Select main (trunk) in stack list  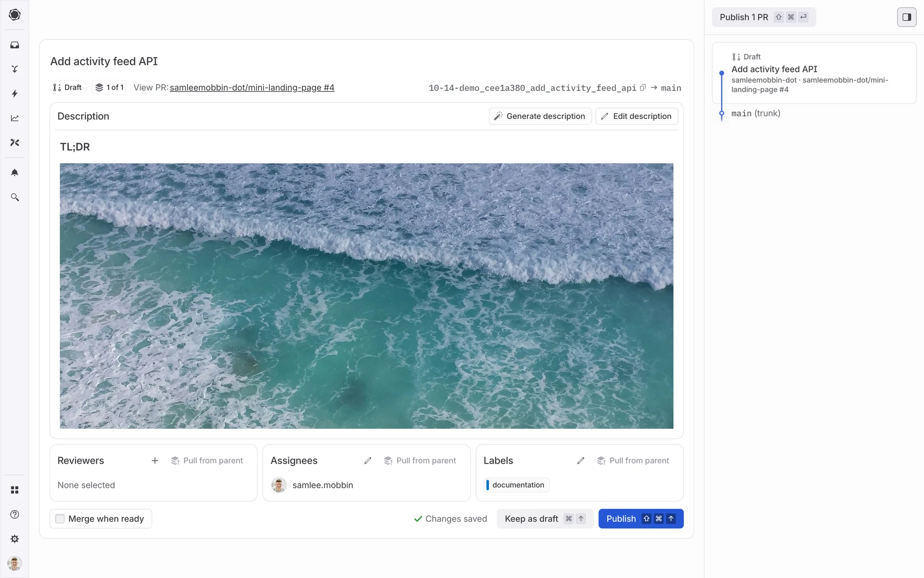(756, 114)
